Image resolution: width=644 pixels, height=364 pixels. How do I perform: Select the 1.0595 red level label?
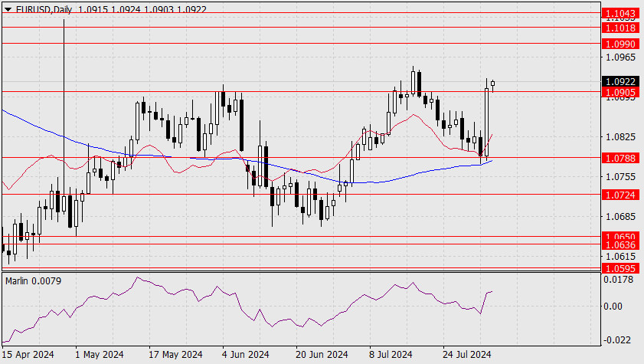pos(620,268)
